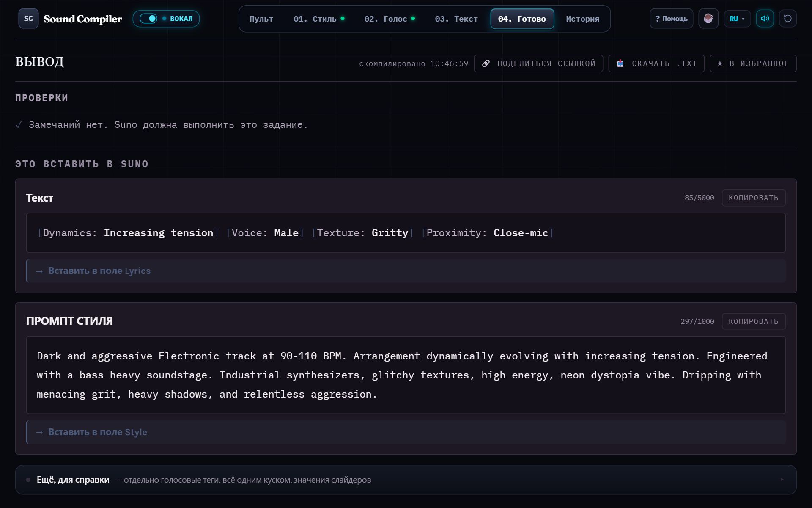This screenshot has height=508, width=812.
Task: Click the reset circular arrow icon
Action: click(x=787, y=19)
